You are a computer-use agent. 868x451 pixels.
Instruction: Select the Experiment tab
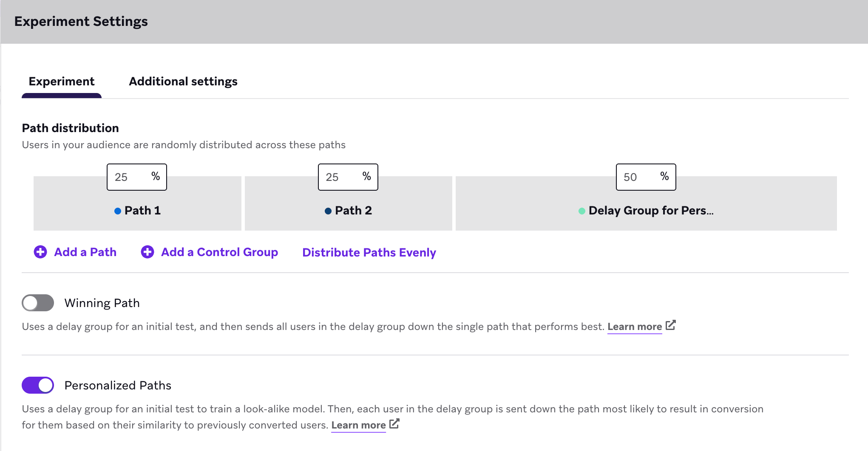62,81
